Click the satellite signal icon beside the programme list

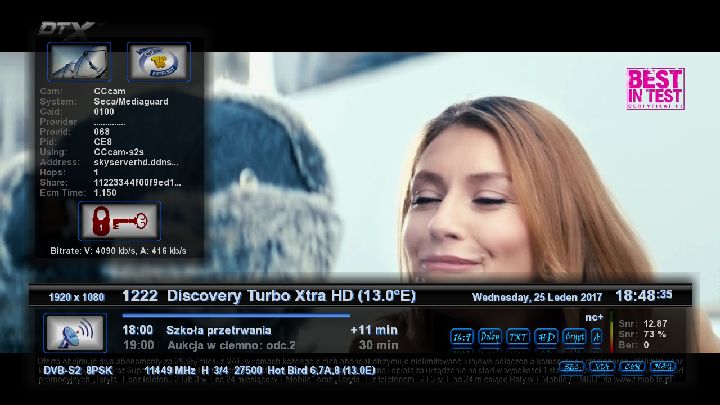tap(76, 334)
